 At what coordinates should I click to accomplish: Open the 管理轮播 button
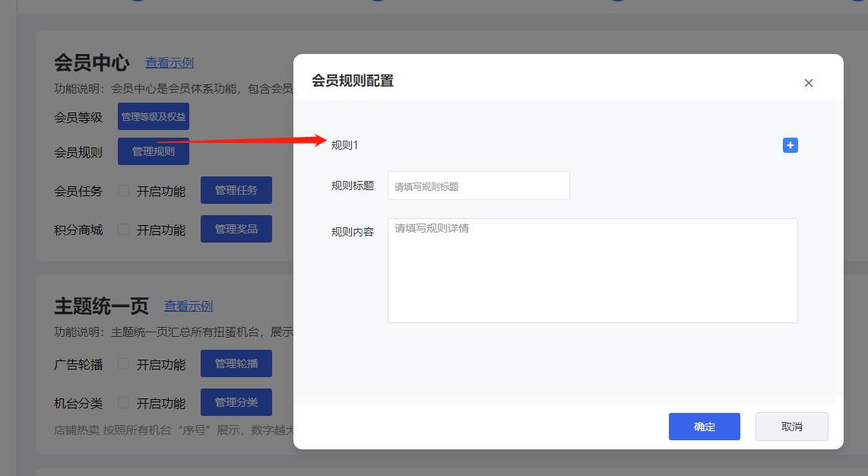coord(236,363)
